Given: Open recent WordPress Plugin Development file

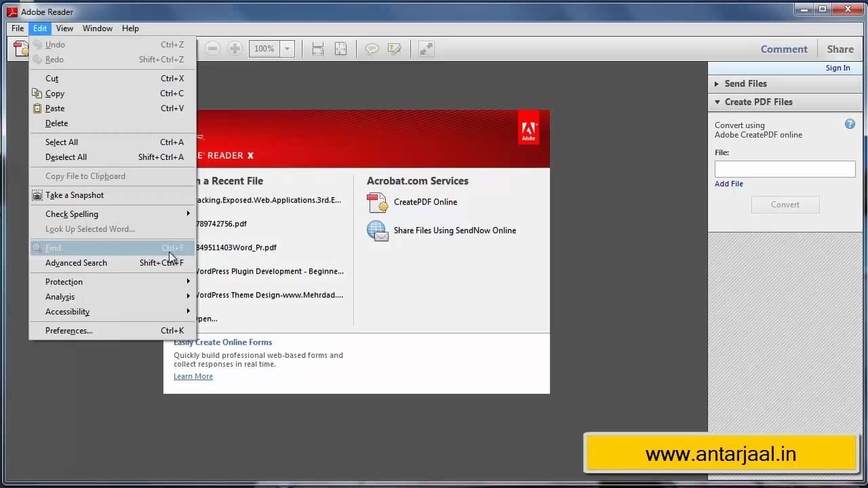Looking at the screenshot, I should pos(270,271).
